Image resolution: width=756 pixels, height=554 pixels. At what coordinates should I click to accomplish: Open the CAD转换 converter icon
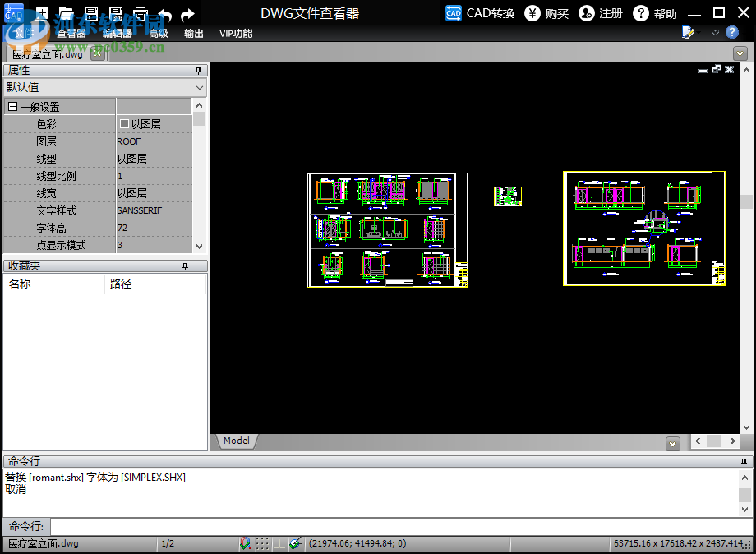pos(454,13)
